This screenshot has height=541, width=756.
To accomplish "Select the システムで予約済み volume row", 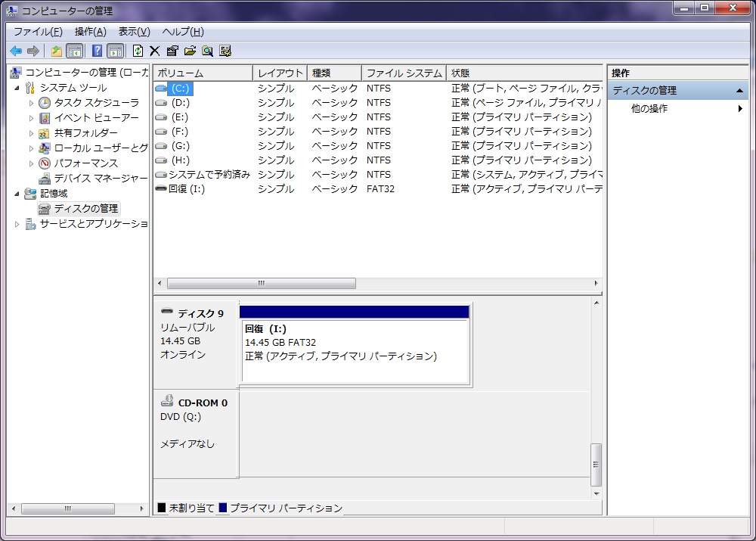I will 378,175.
